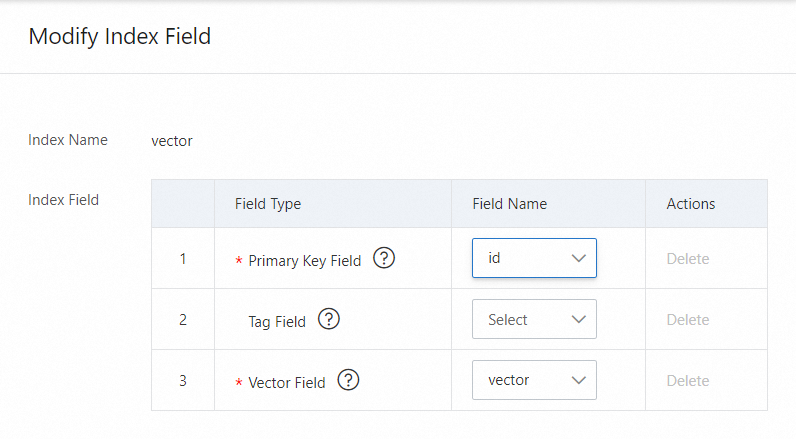The image size is (796, 439).
Task: Select row number 3 cell
Action: click(183, 381)
